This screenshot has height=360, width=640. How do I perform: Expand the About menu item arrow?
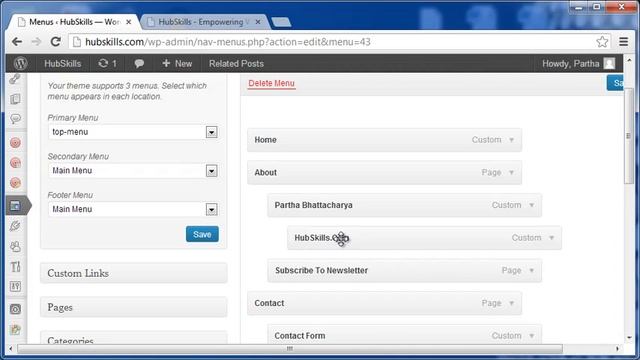511,173
